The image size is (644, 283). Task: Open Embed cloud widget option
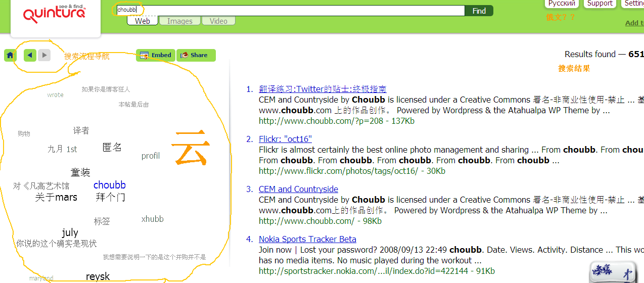coord(156,55)
